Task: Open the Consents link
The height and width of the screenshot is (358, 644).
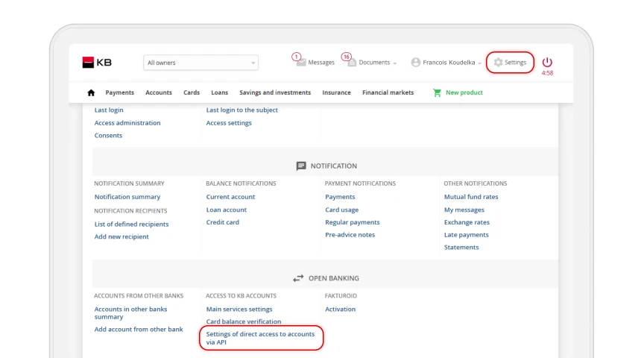Action: click(108, 135)
